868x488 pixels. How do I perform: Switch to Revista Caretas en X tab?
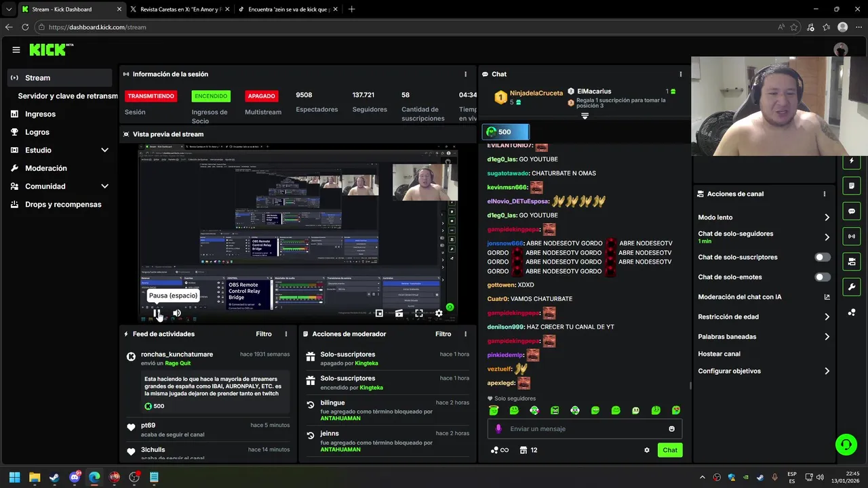[x=180, y=9]
